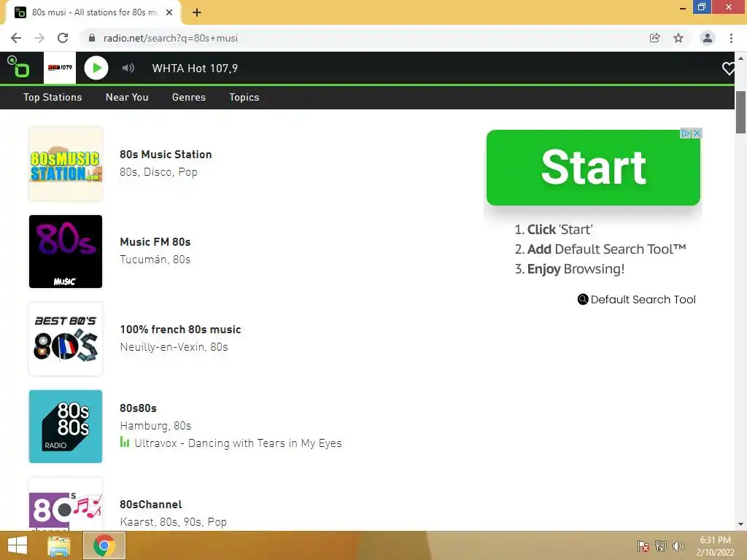Close the 80s musi tab
Image resolution: width=747 pixels, height=560 pixels.
pyautogui.click(x=169, y=12)
